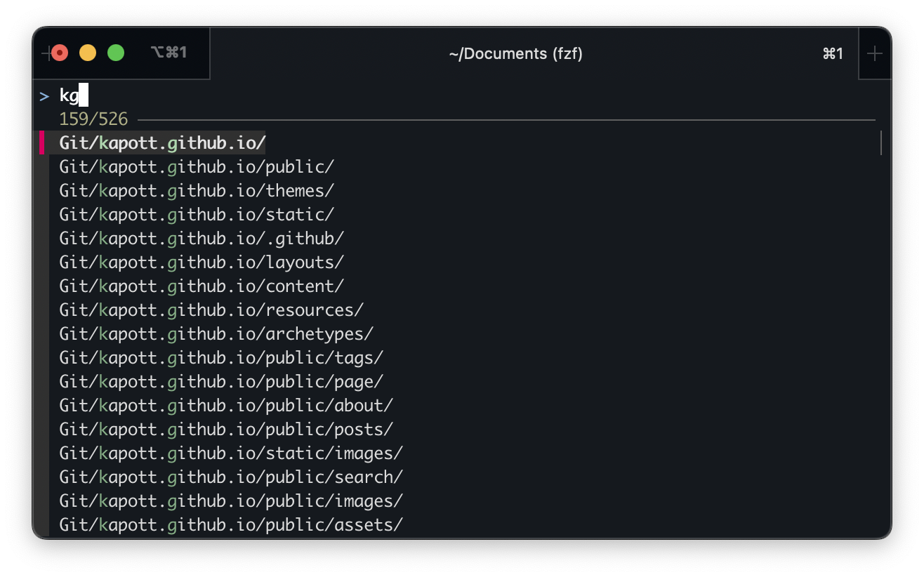
Task: Select the ~/Documents (fzf) tab
Action: tap(515, 53)
